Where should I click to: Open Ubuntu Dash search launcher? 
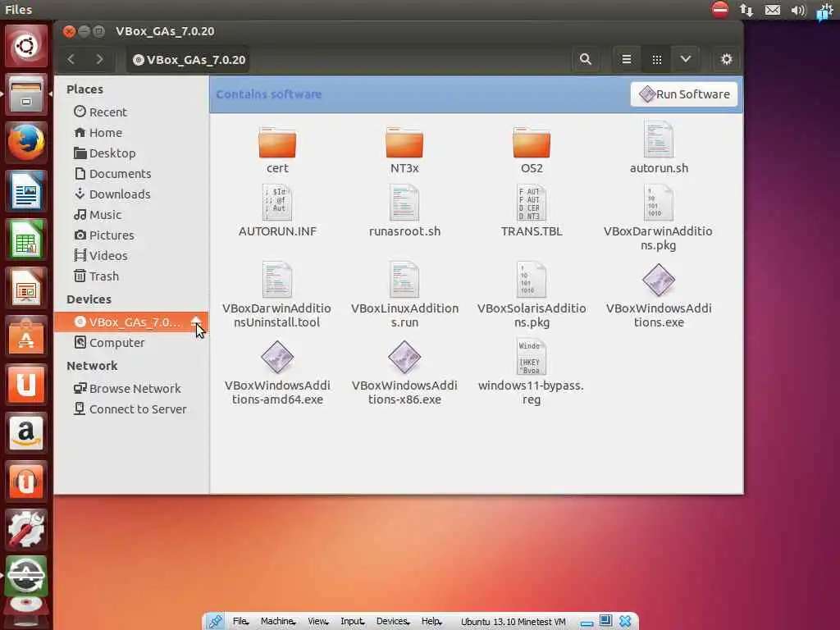tap(26, 46)
